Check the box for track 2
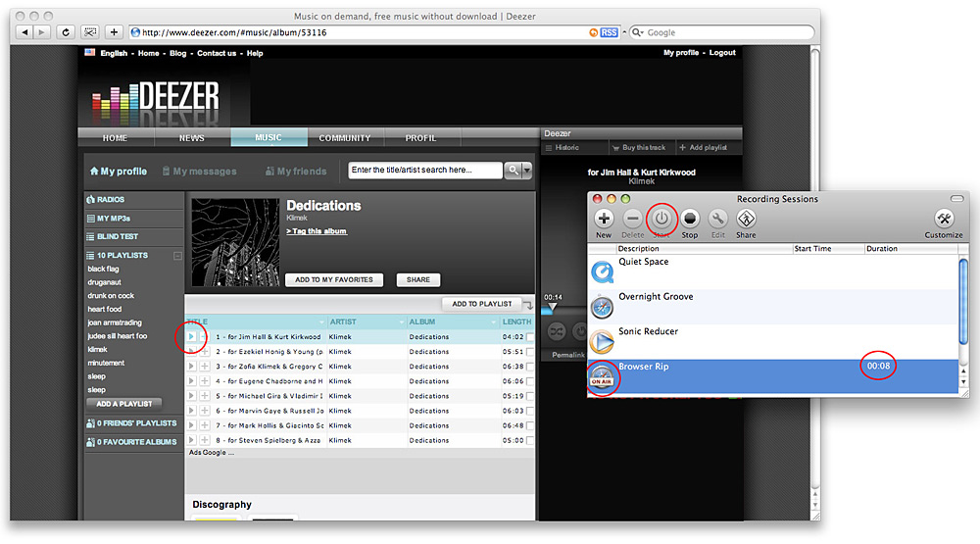 (530, 352)
